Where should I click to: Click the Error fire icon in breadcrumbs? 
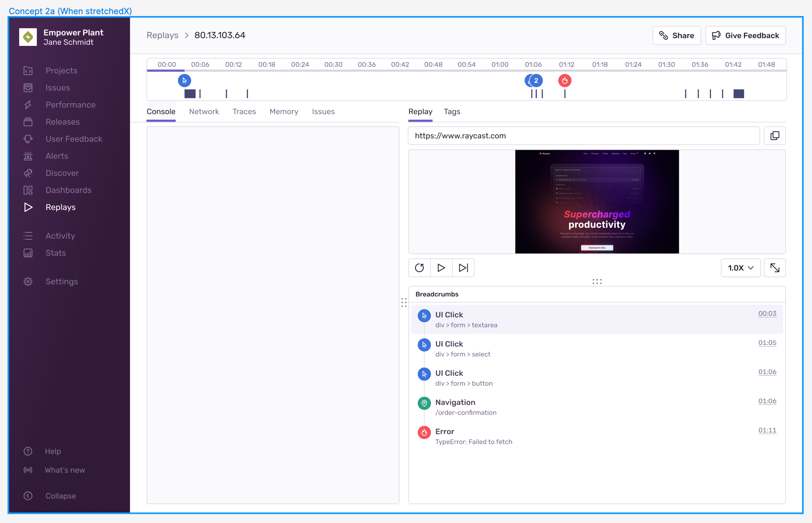tap(424, 432)
